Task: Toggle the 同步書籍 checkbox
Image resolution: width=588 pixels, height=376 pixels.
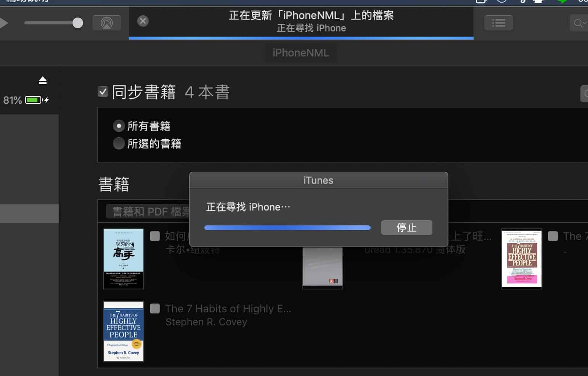Action: click(x=103, y=92)
